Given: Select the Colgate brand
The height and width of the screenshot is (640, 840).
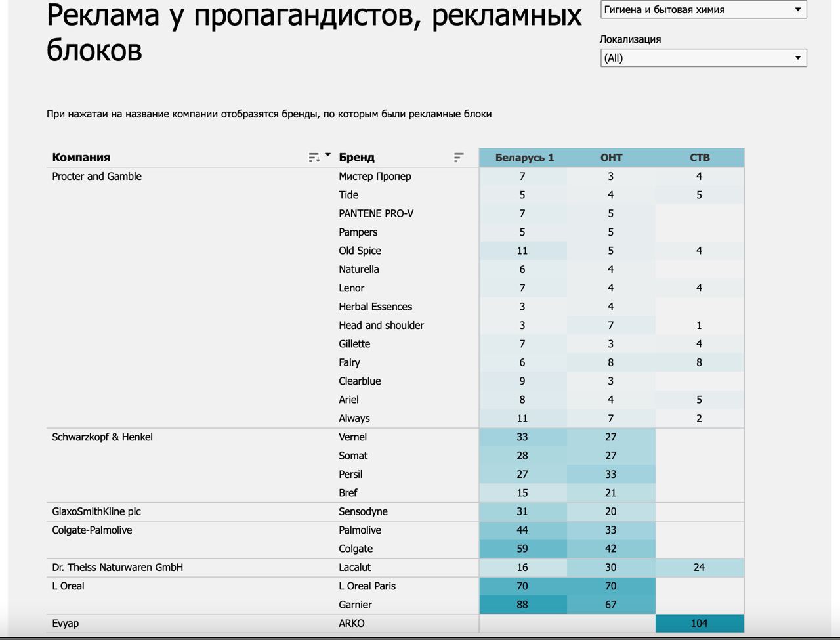Looking at the screenshot, I should pos(356,549).
